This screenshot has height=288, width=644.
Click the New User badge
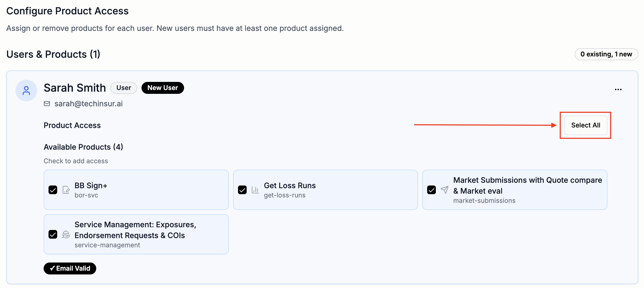point(163,88)
